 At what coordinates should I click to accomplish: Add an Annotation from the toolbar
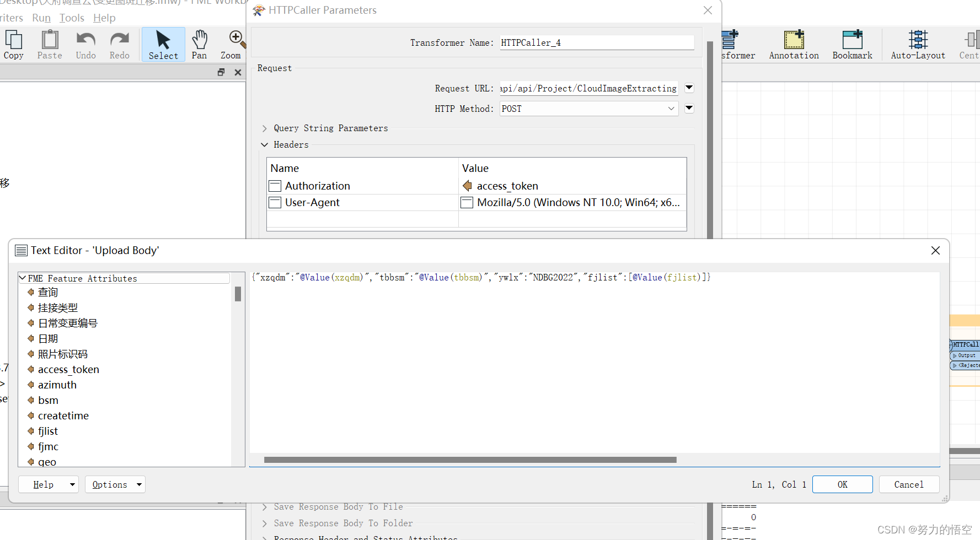794,45
